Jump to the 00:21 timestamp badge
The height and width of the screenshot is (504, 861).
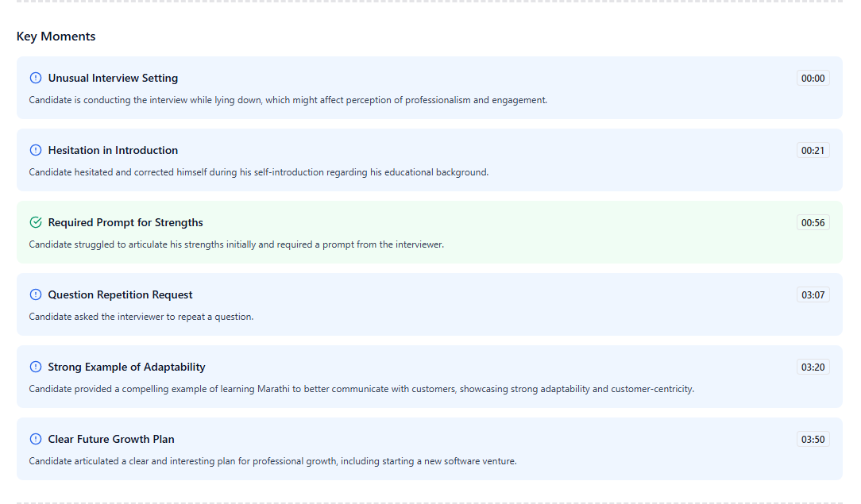click(813, 150)
